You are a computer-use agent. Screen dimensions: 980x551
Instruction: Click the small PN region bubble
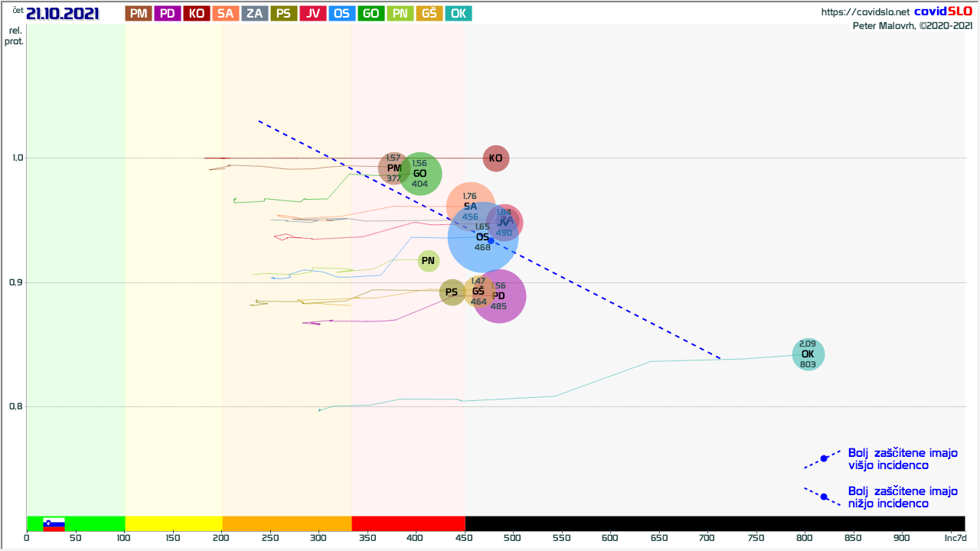pos(428,261)
